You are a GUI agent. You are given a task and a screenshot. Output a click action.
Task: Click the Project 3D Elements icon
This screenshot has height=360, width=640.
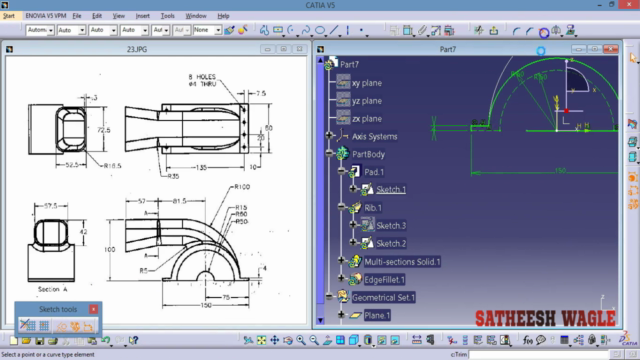pyautogui.click(x=571, y=31)
